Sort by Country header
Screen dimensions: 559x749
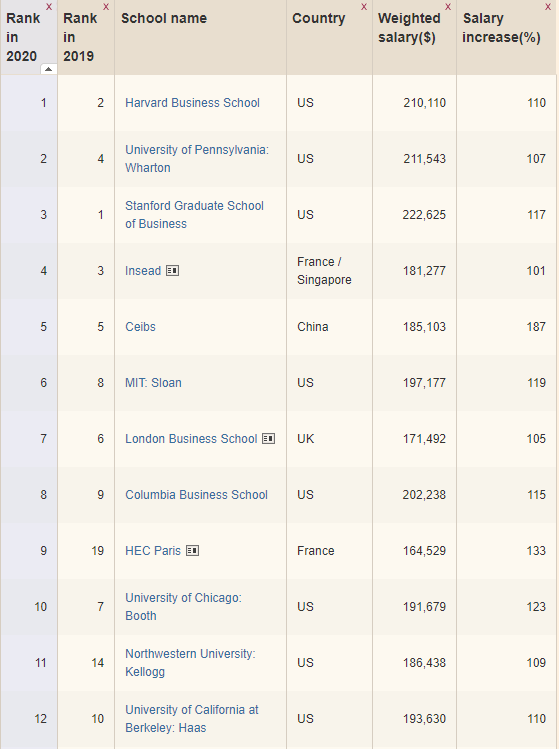[319, 18]
